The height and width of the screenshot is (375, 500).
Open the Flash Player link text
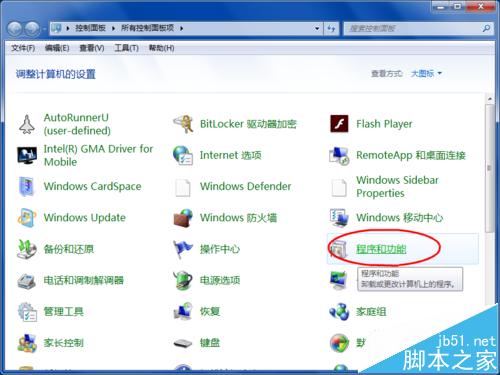coord(384,124)
